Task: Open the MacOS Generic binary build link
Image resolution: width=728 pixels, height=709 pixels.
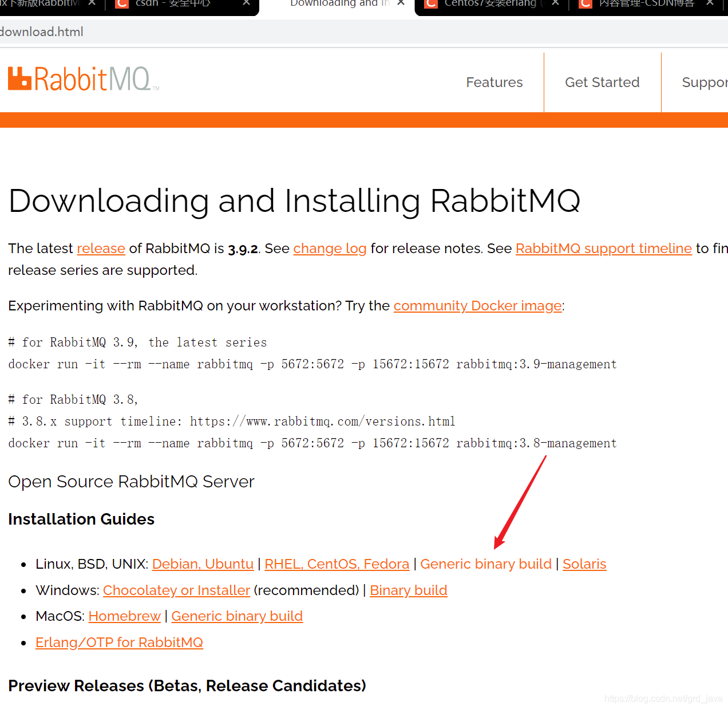Action: pos(237,616)
